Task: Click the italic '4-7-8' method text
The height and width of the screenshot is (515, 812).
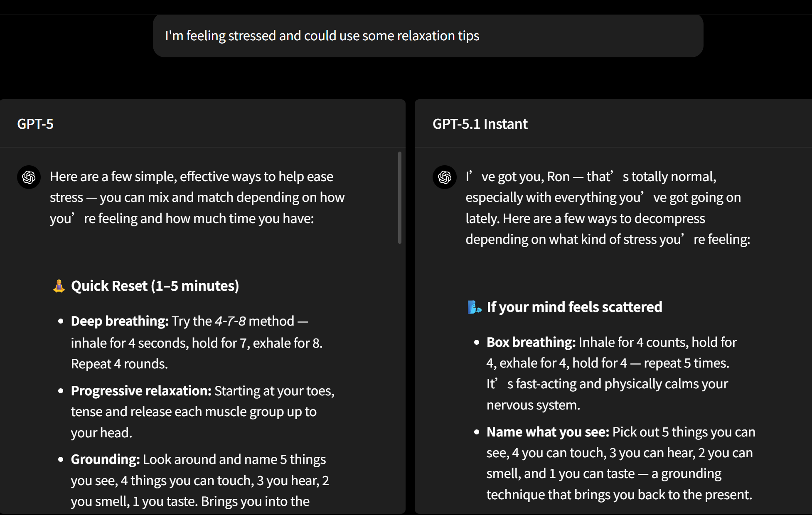Action: click(x=230, y=321)
